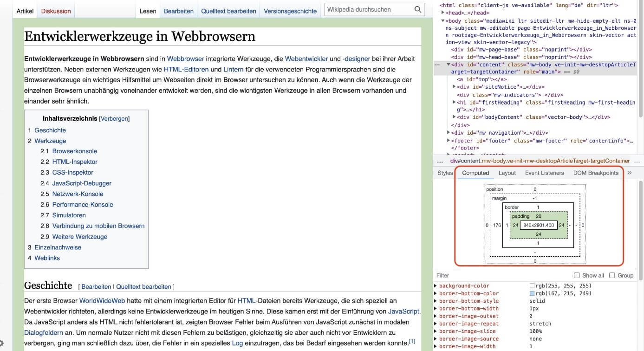
Task: Expand the border-image-outset computed property
Action: [x=436, y=316]
